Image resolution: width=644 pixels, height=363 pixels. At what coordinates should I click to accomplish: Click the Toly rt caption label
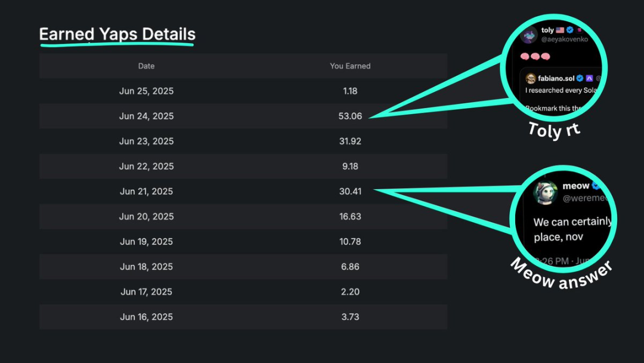[x=554, y=129]
